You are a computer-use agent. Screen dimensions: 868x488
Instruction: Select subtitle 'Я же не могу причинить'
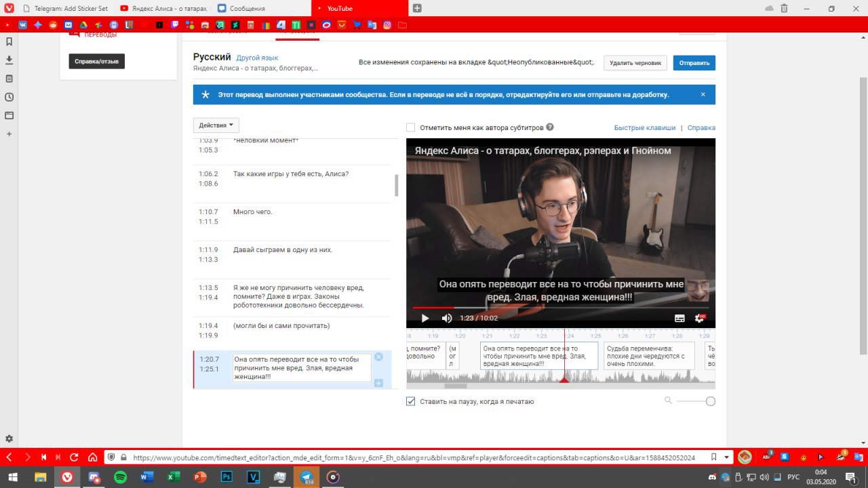299,296
